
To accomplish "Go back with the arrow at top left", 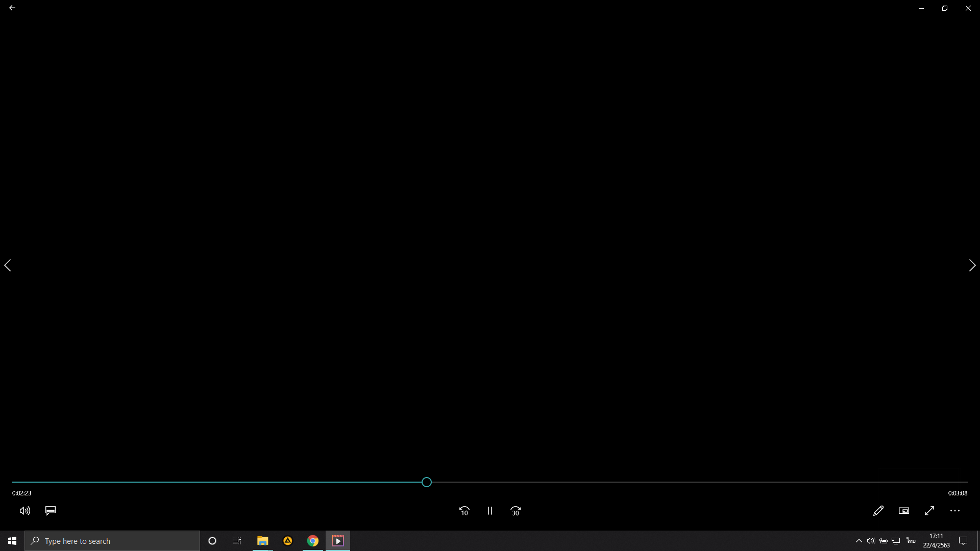I will 12,8.
